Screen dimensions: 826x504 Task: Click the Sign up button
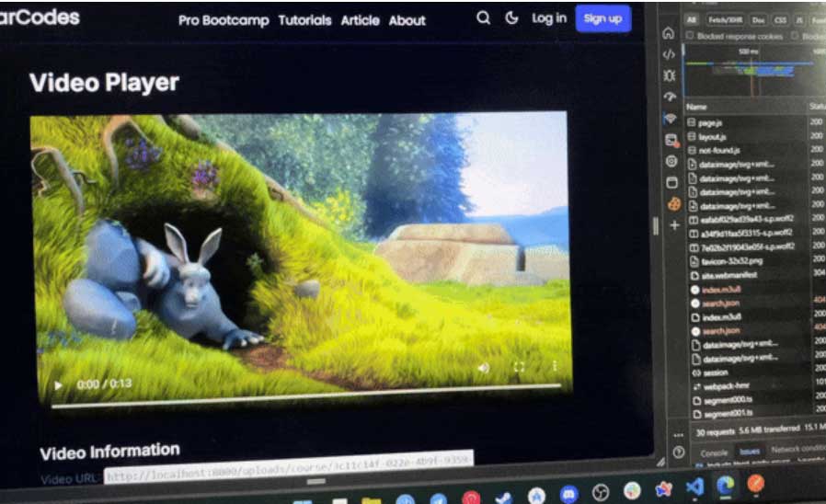[602, 18]
